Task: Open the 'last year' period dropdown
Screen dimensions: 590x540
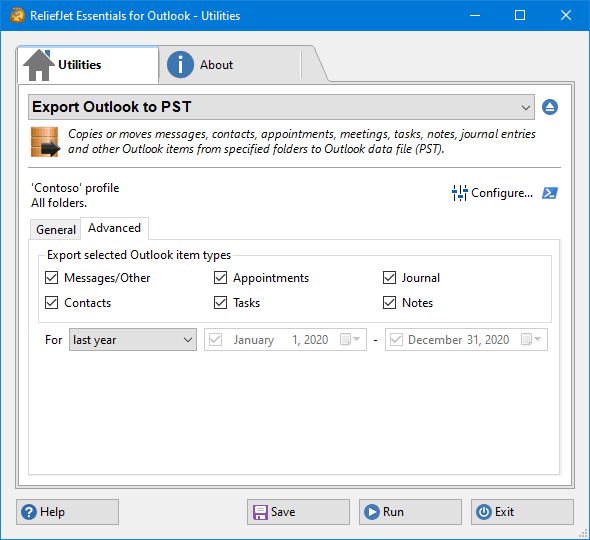Action: [133, 339]
